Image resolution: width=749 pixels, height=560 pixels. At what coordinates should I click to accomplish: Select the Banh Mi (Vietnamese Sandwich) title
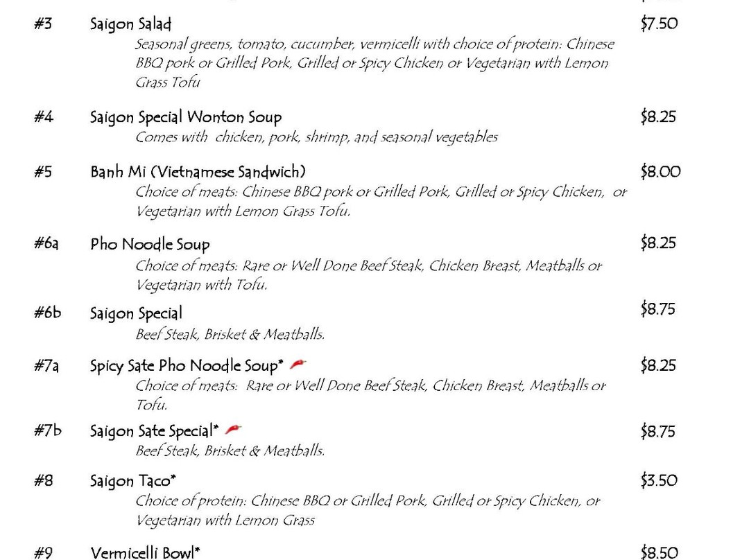coord(198,172)
